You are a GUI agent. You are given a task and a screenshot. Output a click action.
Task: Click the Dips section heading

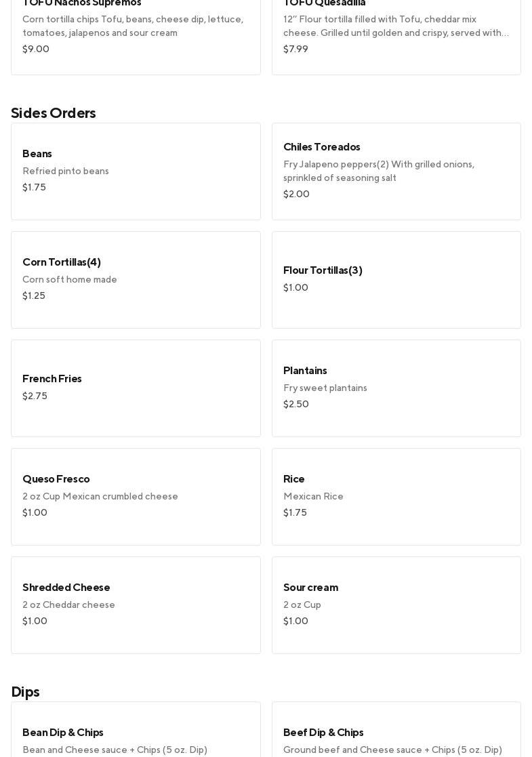coord(25,692)
